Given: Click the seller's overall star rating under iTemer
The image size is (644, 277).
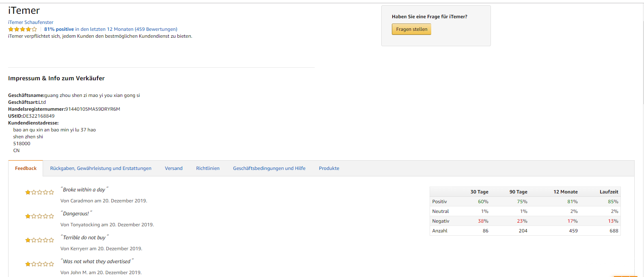Looking at the screenshot, I should (22, 29).
